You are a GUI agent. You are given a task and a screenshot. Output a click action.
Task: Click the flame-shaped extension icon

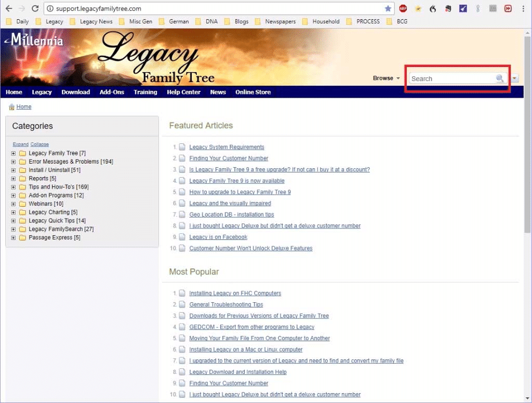click(433, 8)
